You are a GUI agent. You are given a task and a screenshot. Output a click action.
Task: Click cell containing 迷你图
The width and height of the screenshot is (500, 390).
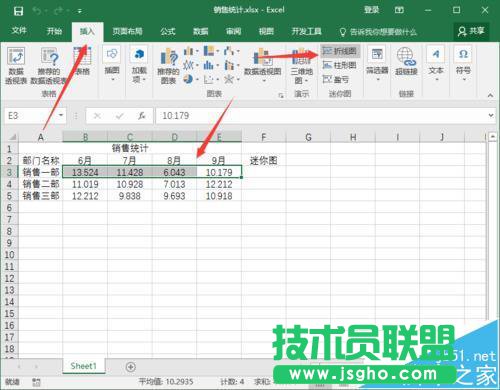click(x=264, y=161)
